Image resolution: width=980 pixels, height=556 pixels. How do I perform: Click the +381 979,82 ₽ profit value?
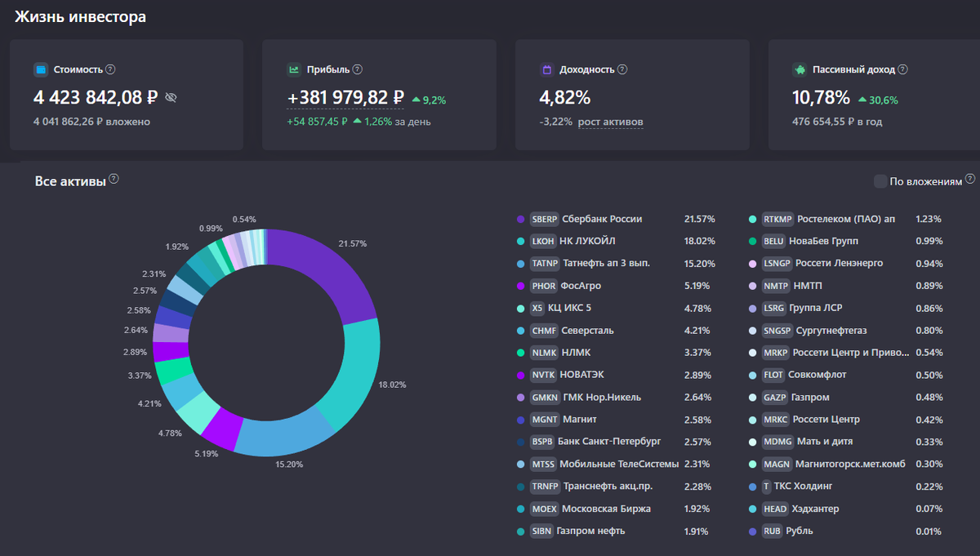click(345, 98)
